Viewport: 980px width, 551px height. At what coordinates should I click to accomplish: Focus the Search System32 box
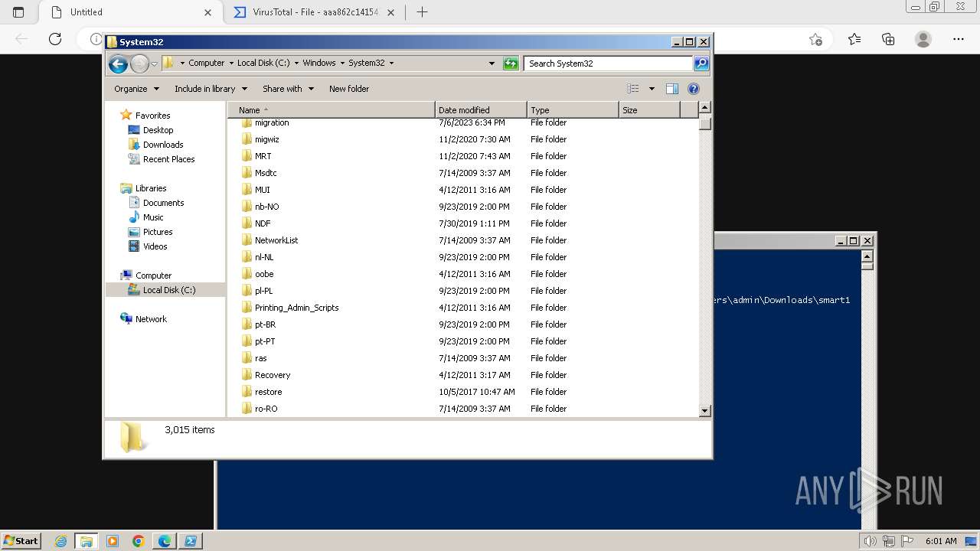tap(609, 64)
